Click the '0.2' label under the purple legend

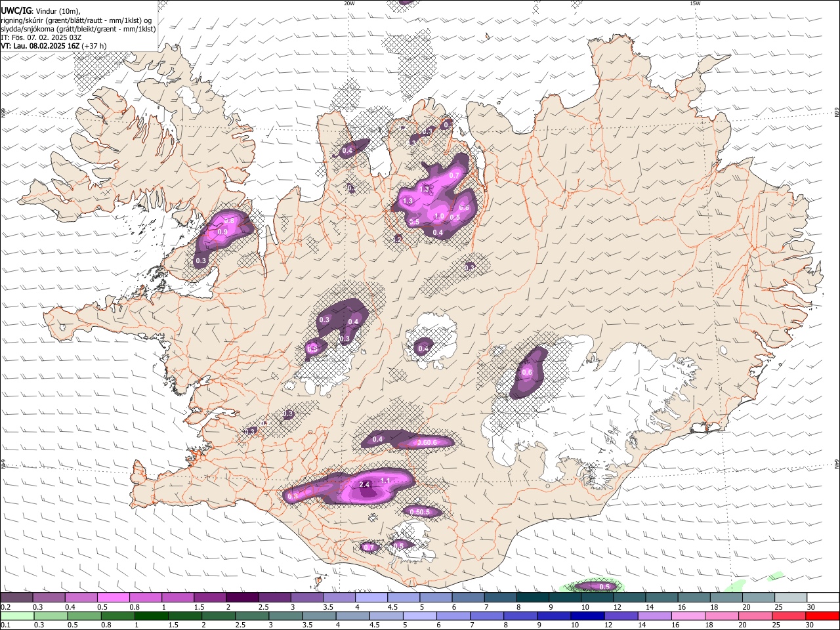coord(5,607)
